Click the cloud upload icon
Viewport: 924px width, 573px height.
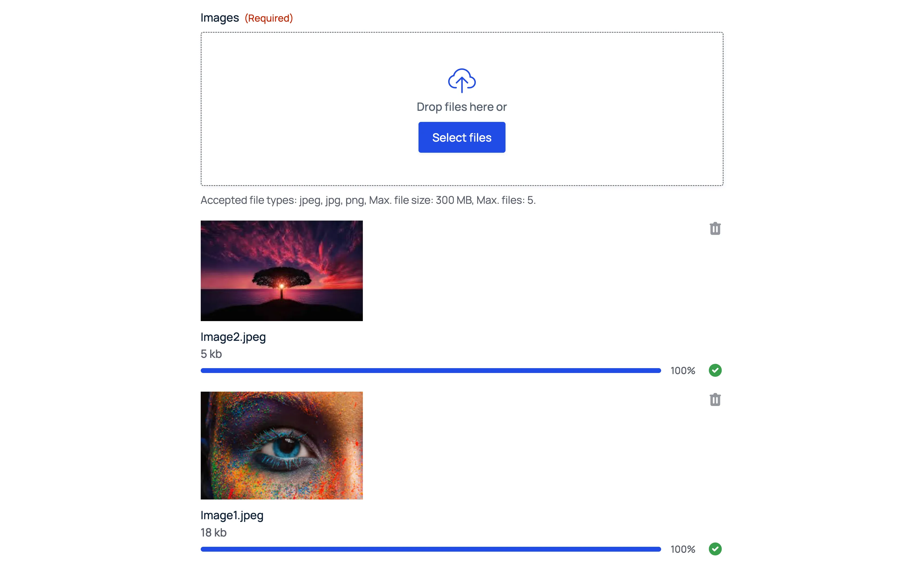click(461, 80)
